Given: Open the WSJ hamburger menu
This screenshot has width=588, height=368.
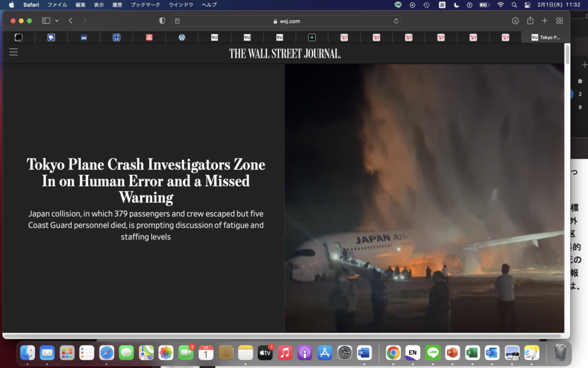Looking at the screenshot, I should point(13,52).
